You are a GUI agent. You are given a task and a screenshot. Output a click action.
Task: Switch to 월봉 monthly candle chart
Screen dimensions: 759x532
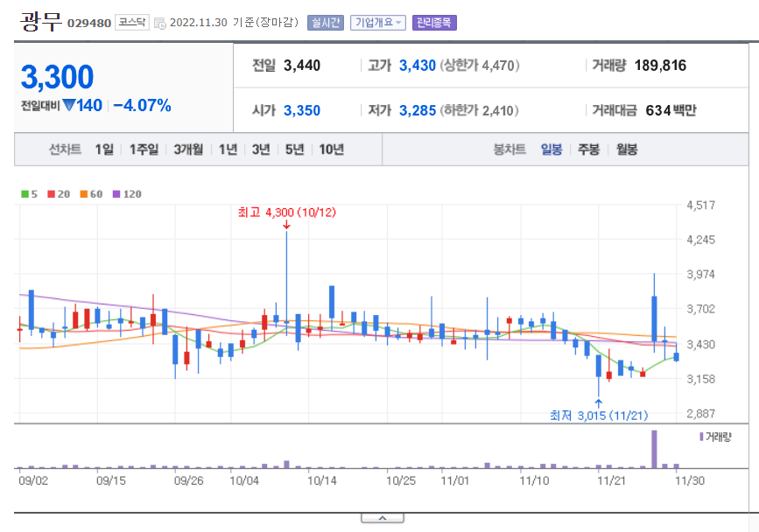(x=626, y=150)
